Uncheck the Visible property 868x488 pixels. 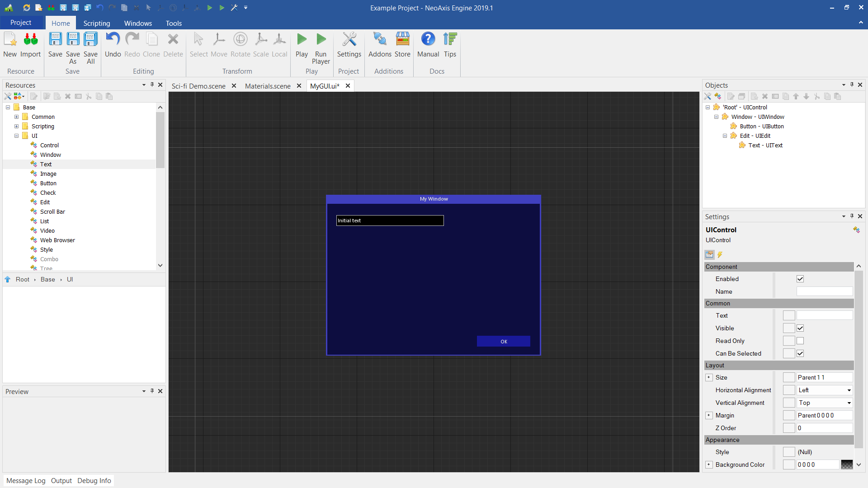coord(800,328)
